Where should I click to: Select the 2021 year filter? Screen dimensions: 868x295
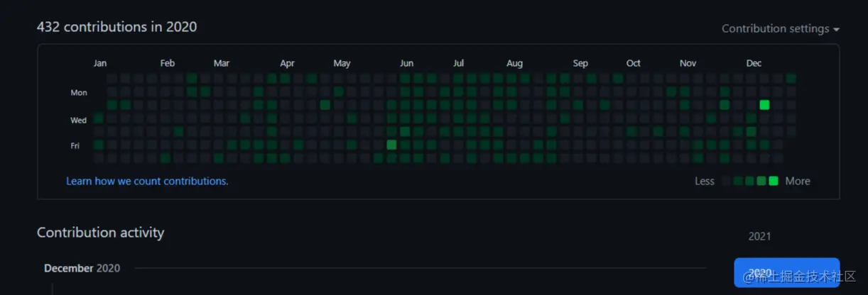[759, 236]
